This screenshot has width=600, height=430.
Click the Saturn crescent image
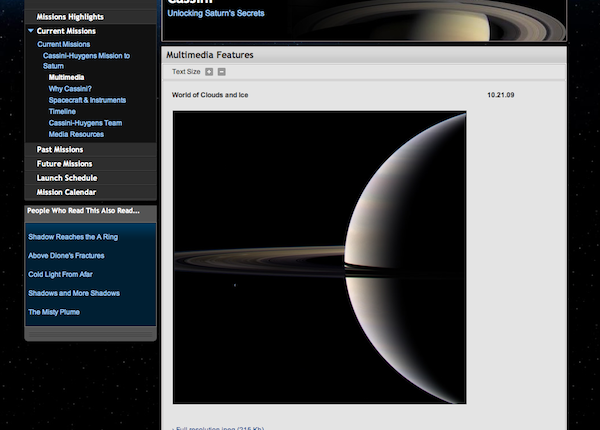319,257
